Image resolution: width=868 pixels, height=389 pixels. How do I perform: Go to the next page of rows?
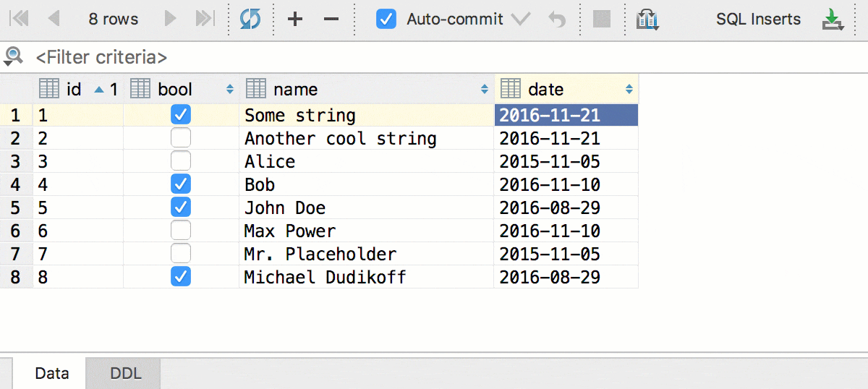click(x=171, y=20)
